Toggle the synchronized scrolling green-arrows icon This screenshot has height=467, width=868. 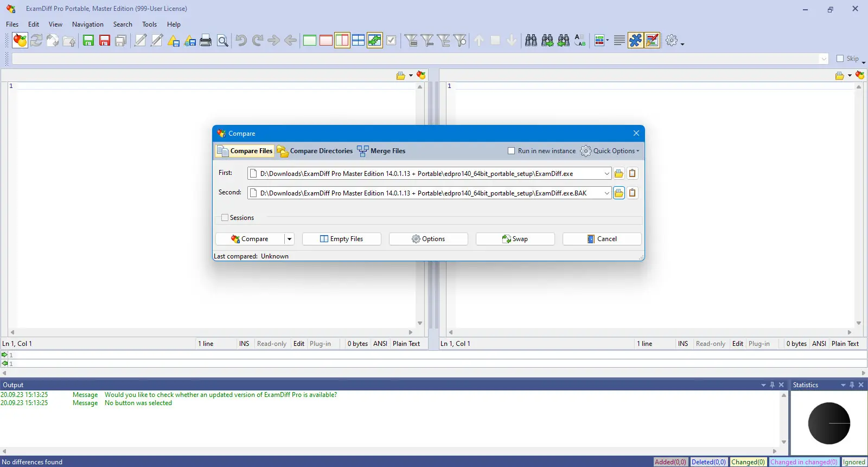tap(375, 40)
